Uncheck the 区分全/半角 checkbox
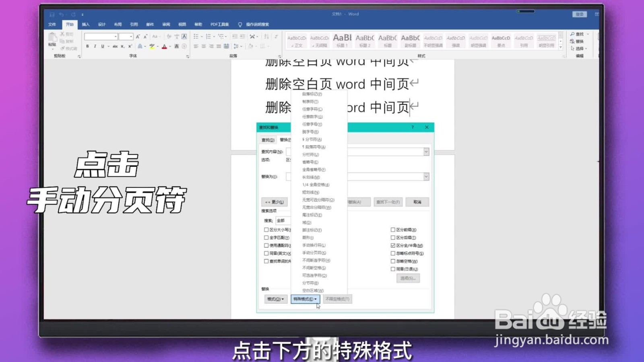Screen dimensions: 644x362 pyautogui.click(x=393, y=245)
